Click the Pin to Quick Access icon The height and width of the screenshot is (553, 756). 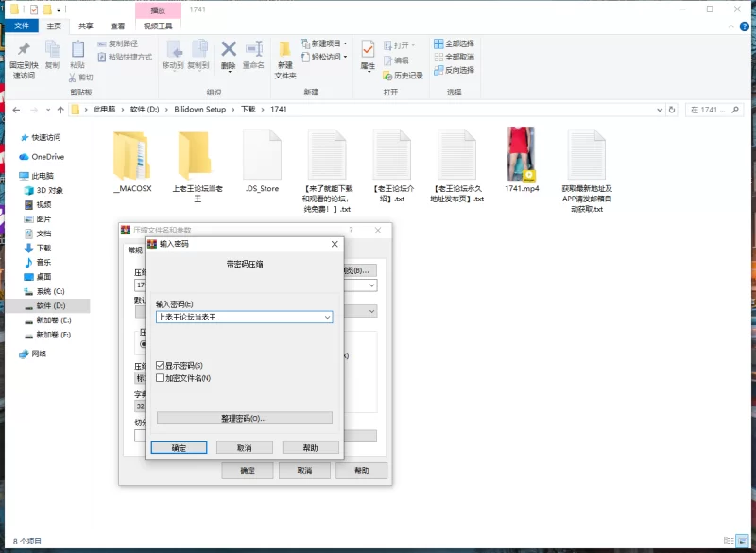point(24,50)
